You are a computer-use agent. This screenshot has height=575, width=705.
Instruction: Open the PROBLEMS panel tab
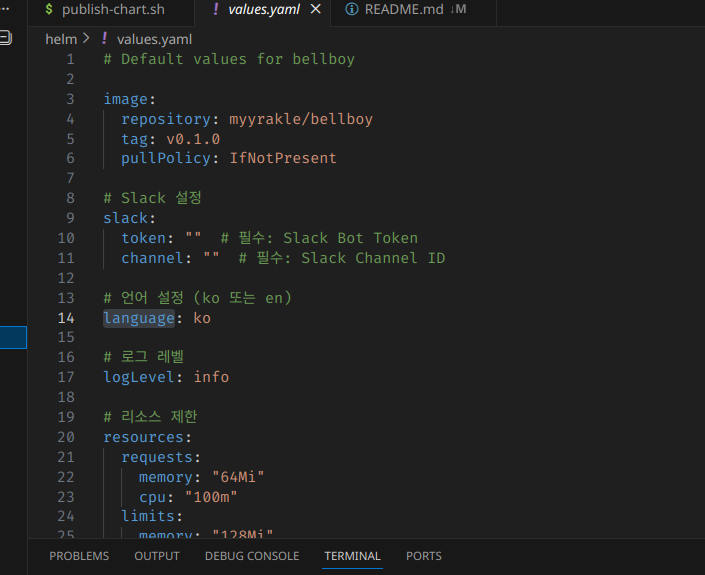click(79, 556)
